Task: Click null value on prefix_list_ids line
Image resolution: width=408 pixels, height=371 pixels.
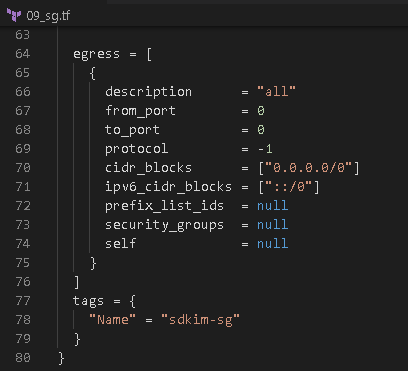Action: 273,206
